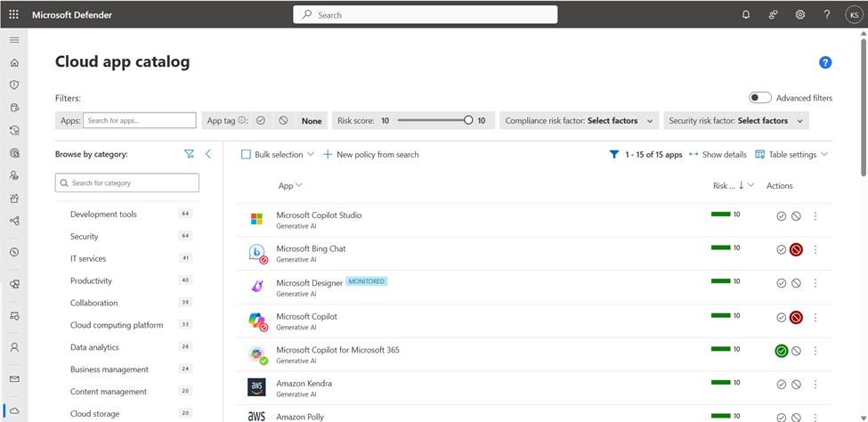Open the notifications bell icon

pos(746,15)
